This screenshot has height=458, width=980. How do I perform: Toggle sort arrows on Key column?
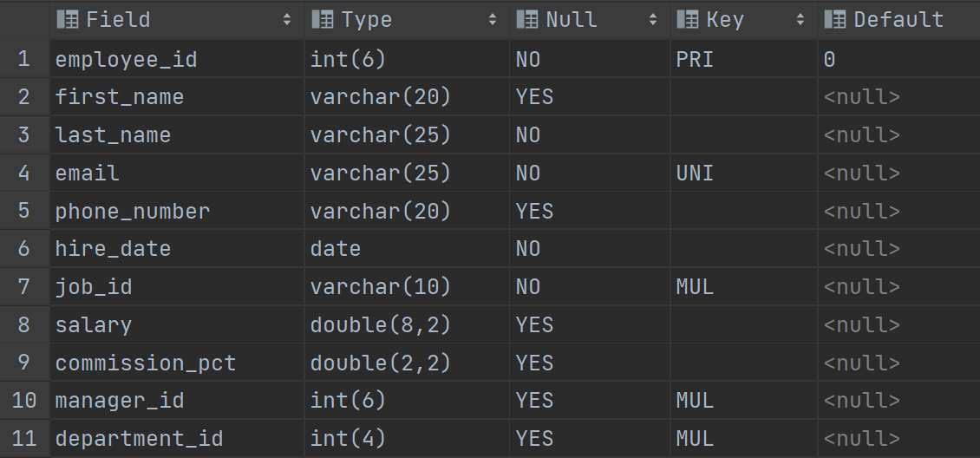pos(800,19)
